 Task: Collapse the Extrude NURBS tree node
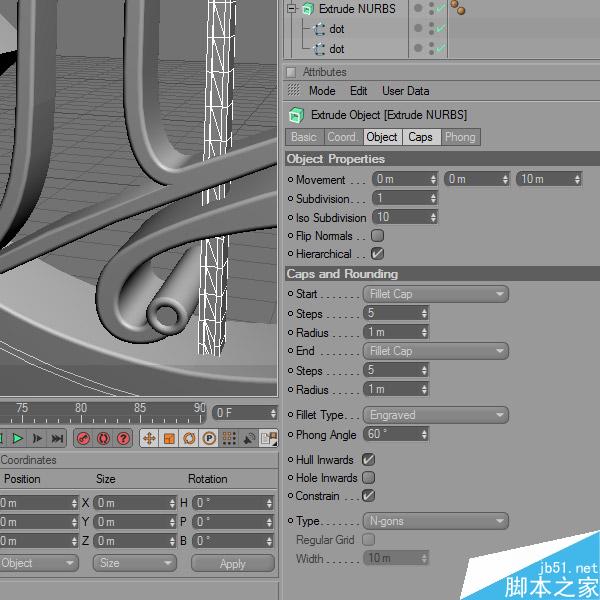click(292, 8)
